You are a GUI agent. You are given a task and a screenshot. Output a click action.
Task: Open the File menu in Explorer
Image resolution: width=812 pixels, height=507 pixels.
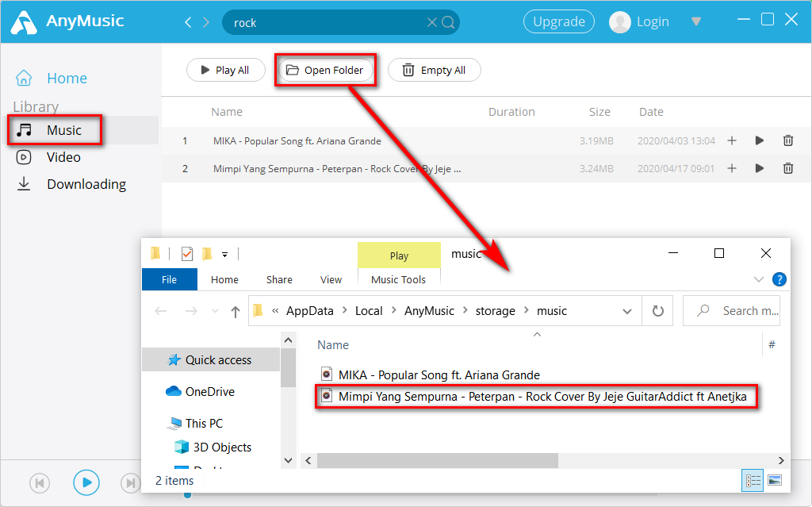[169, 279]
